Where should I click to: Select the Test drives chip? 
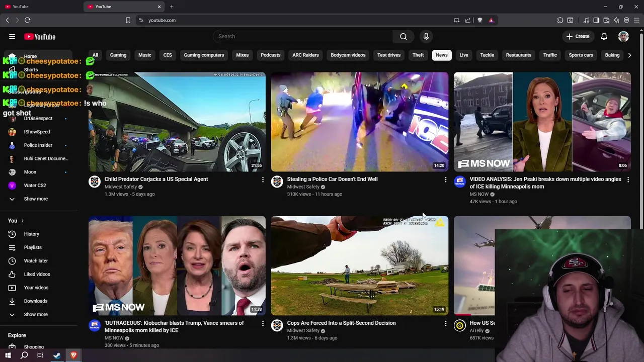(x=389, y=55)
